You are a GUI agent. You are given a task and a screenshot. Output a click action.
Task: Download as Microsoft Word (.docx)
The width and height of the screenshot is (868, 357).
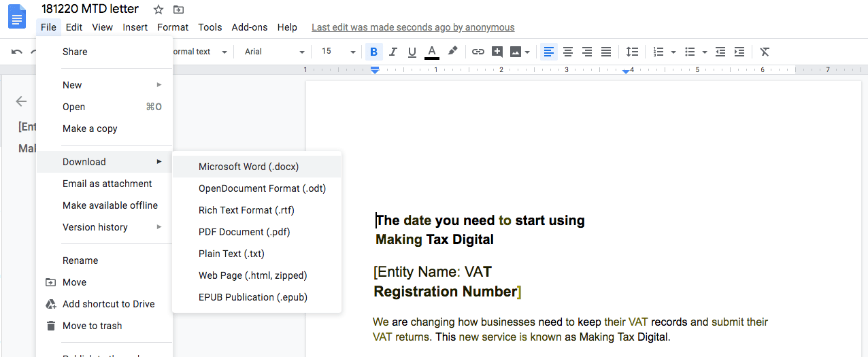[x=257, y=167]
